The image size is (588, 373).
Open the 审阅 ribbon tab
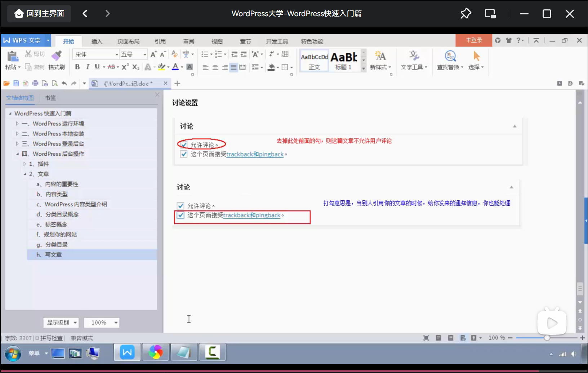pyautogui.click(x=189, y=41)
